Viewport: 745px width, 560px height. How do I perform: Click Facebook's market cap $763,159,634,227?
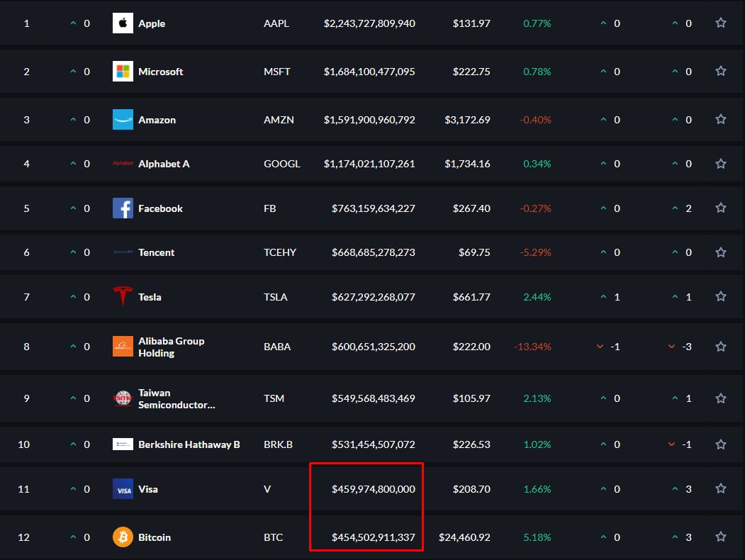374,208
